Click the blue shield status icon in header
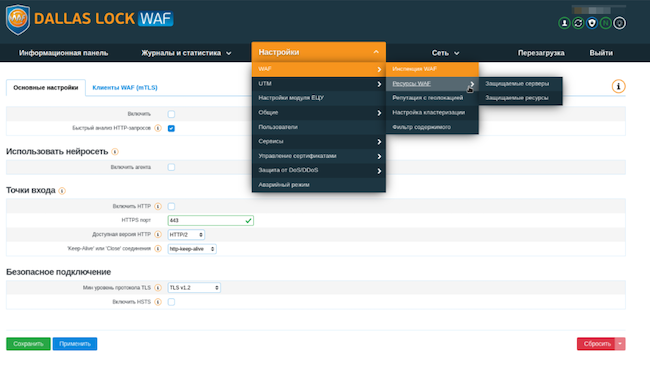Screen dimensions: 650x366 [592, 23]
